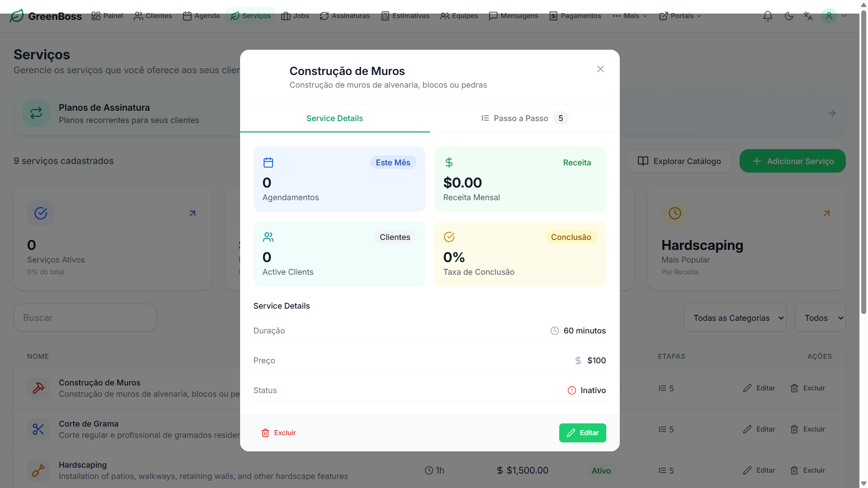Click the green Editar button in the dialog
This screenshot has height=488, width=868.
(x=582, y=433)
